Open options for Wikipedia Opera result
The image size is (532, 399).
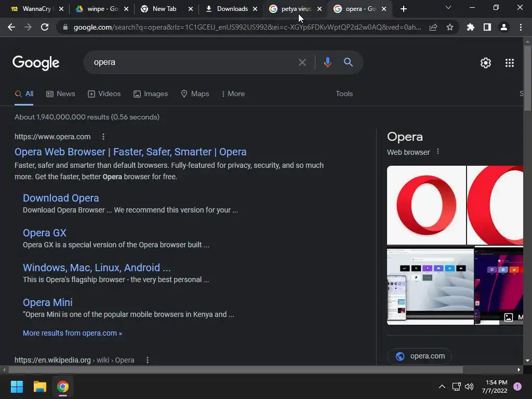pos(147,360)
